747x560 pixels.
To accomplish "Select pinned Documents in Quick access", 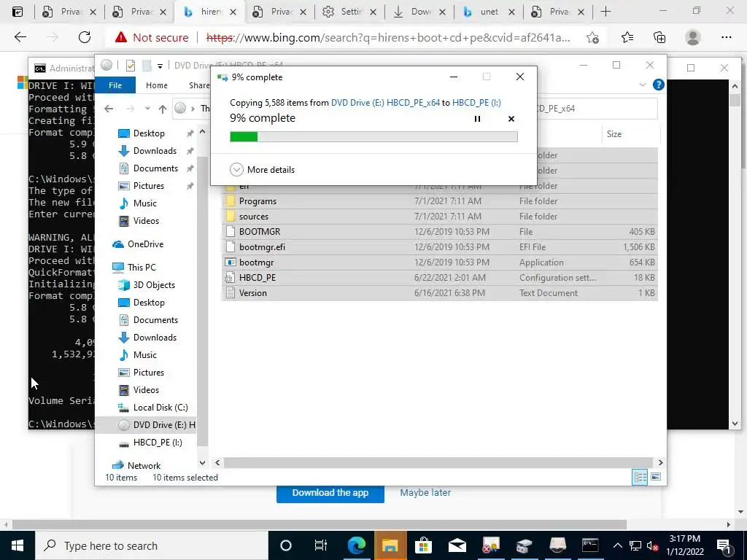I will [x=155, y=168].
